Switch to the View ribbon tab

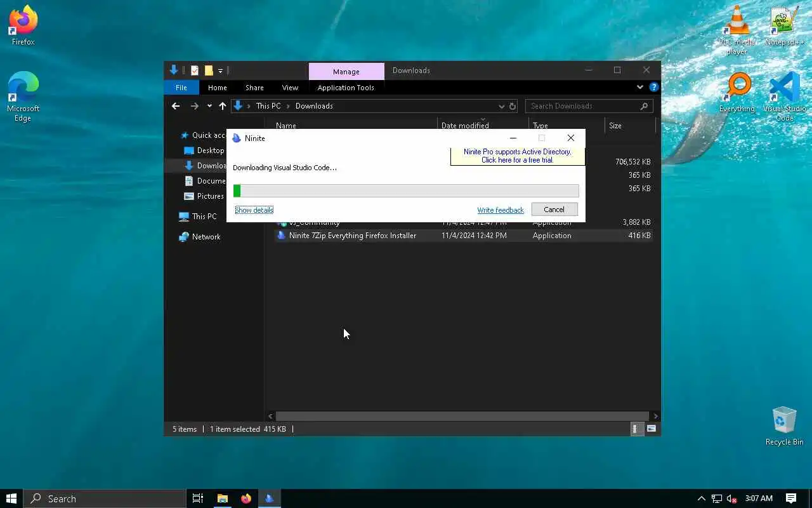coord(290,88)
